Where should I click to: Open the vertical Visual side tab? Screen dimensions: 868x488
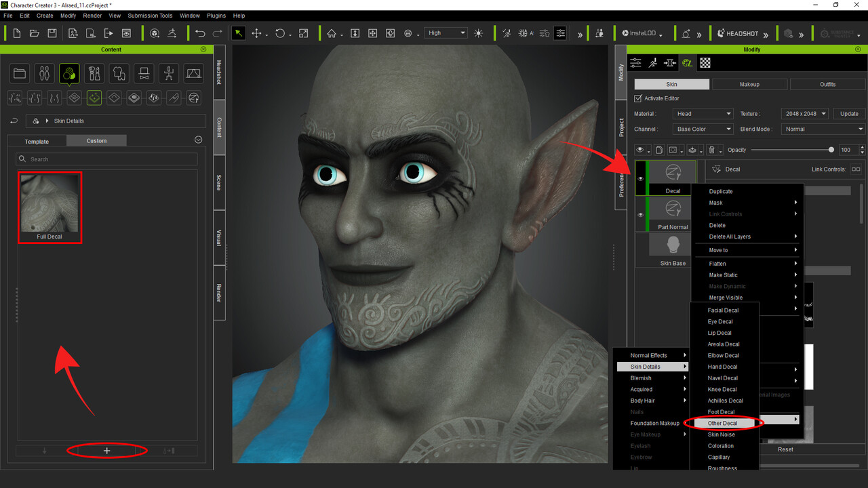point(219,237)
